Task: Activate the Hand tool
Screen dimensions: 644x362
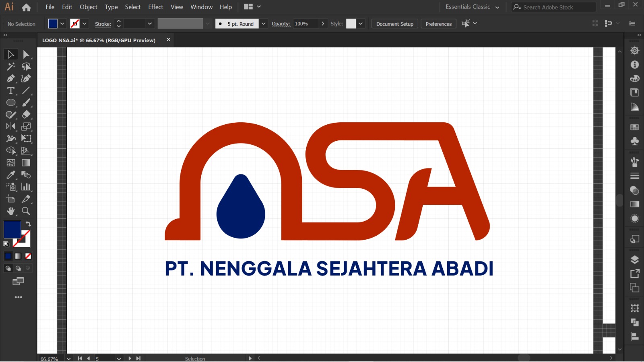Action: [11, 211]
